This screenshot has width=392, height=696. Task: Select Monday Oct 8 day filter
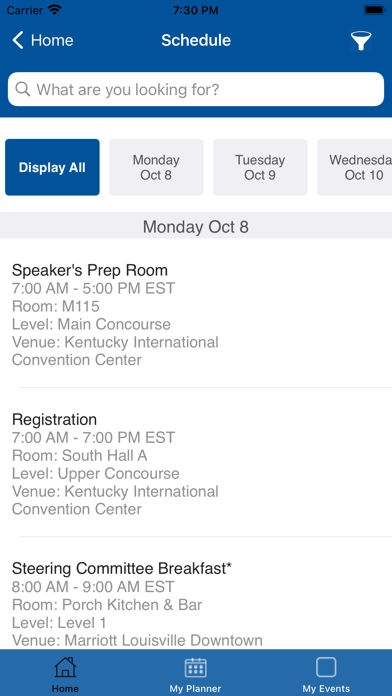tap(156, 167)
